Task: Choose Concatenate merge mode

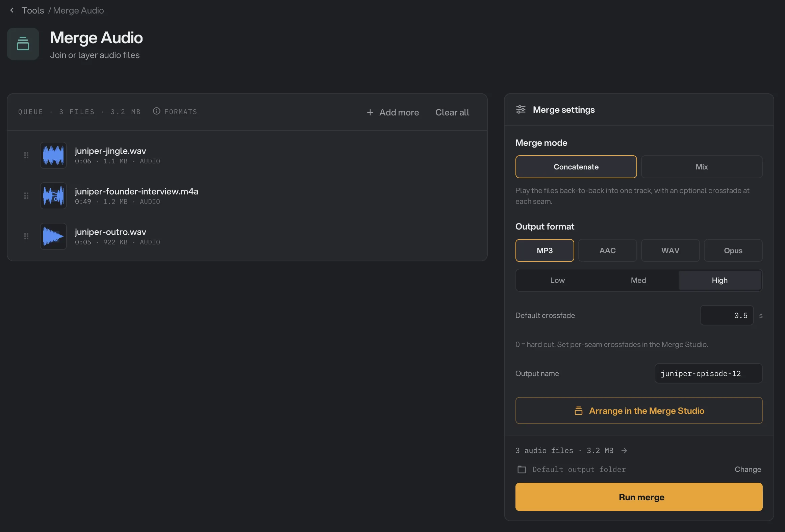Action: coord(576,167)
